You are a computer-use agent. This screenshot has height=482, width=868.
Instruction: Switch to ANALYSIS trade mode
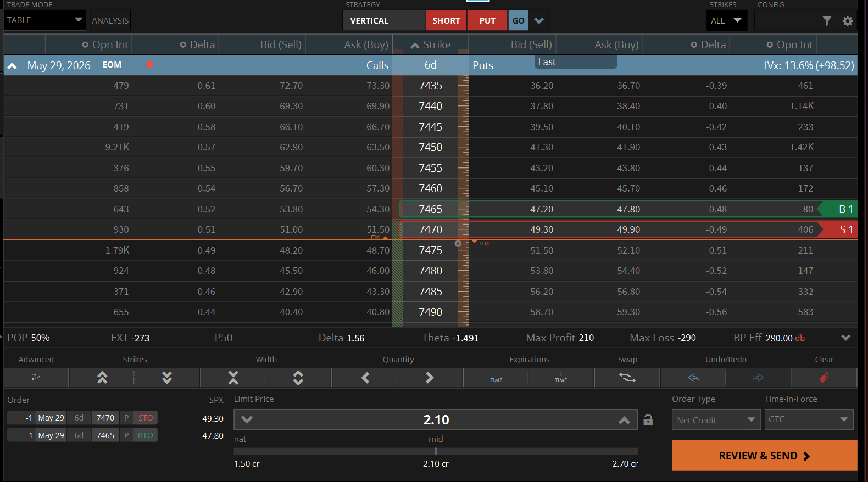[x=110, y=21]
